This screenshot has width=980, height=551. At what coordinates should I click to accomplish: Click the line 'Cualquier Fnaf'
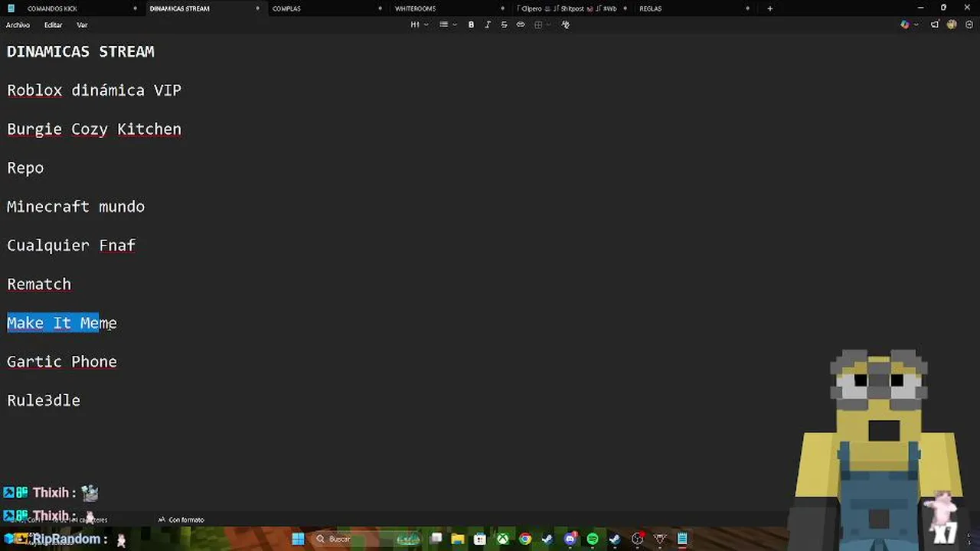[71, 246]
